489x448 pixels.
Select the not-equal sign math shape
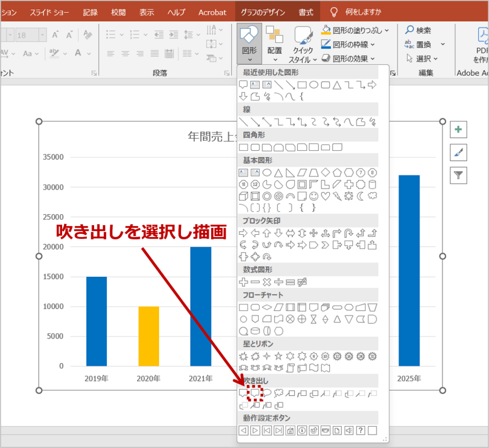pyautogui.click(x=302, y=282)
